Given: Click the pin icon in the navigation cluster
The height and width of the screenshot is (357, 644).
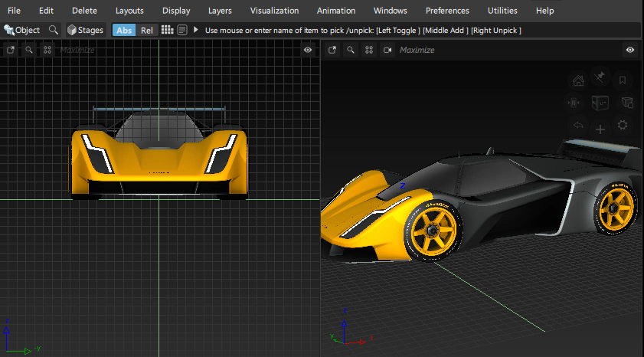Looking at the screenshot, I should click(x=600, y=77).
